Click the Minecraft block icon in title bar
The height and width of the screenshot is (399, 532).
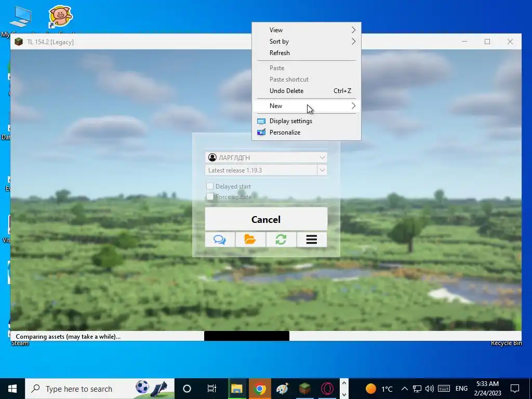click(x=19, y=42)
